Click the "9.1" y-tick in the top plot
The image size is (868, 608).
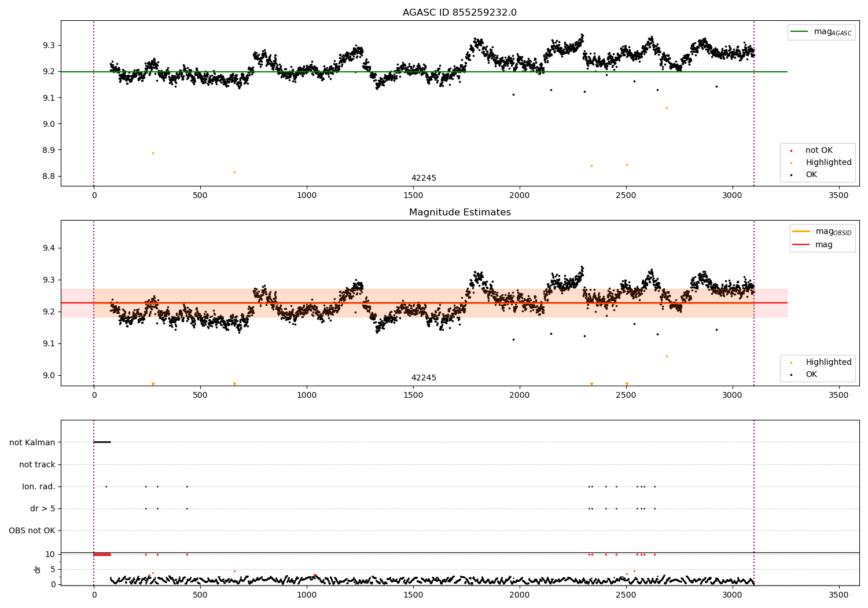49,98
